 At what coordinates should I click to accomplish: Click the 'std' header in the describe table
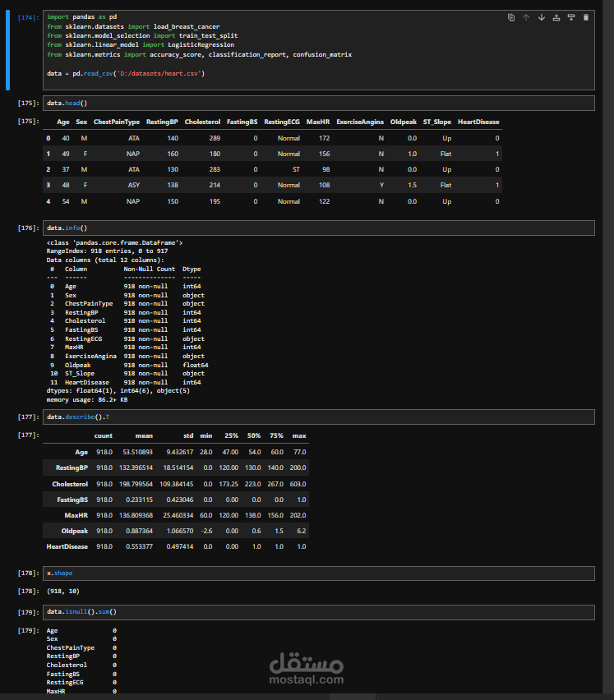point(188,435)
